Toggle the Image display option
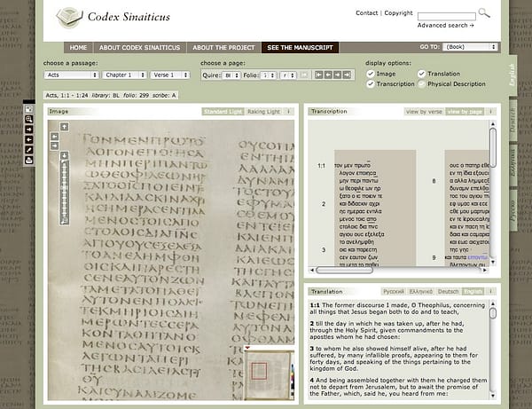The image size is (532, 409). [x=371, y=74]
